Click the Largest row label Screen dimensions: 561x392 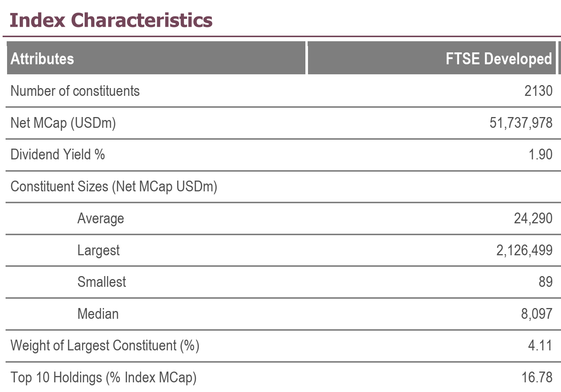98,250
